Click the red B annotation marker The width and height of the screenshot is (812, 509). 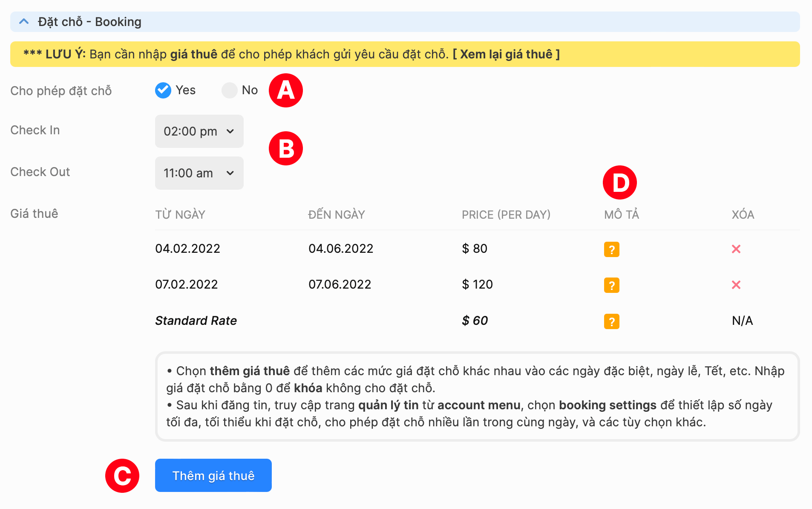click(x=285, y=148)
